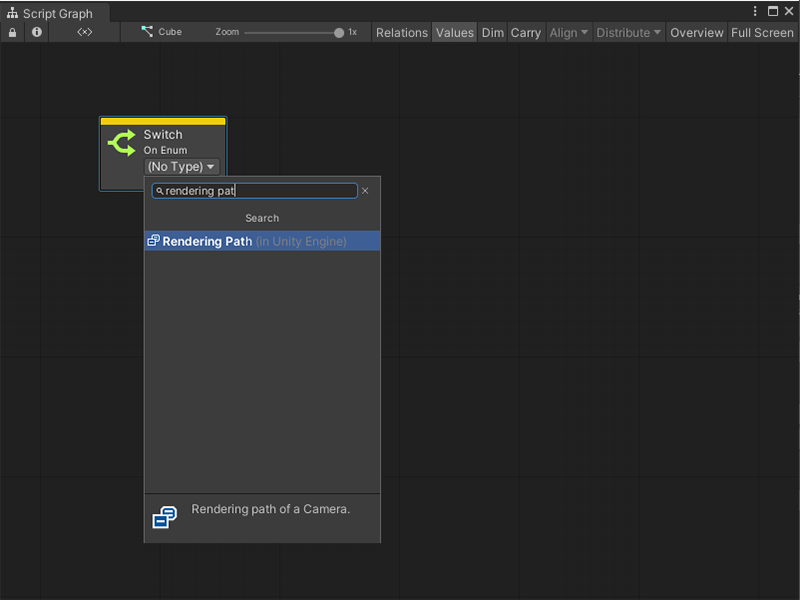Select the Switch On Enum node icon
The width and height of the screenshot is (800, 600).
pos(120,142)
